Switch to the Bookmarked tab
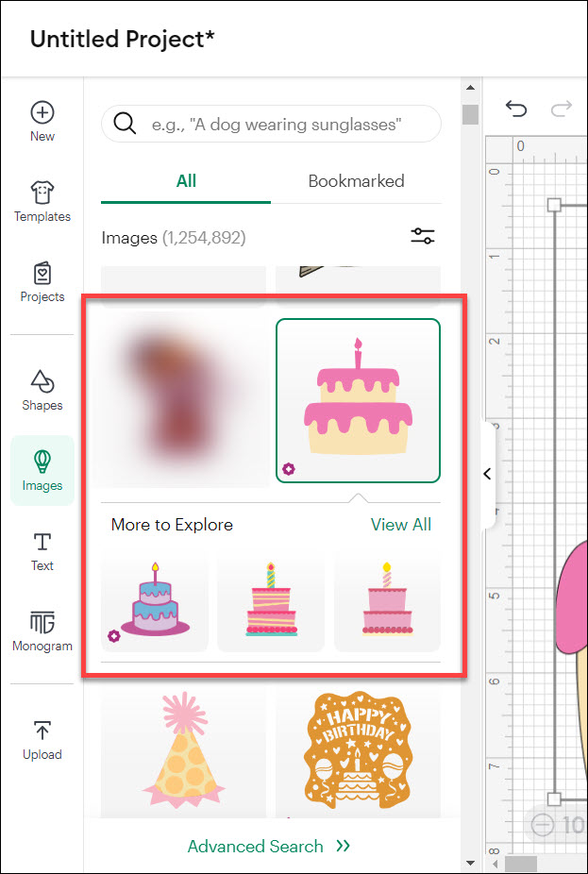The image size is (588, 874). pyautogui.click(x=356, y=181)
